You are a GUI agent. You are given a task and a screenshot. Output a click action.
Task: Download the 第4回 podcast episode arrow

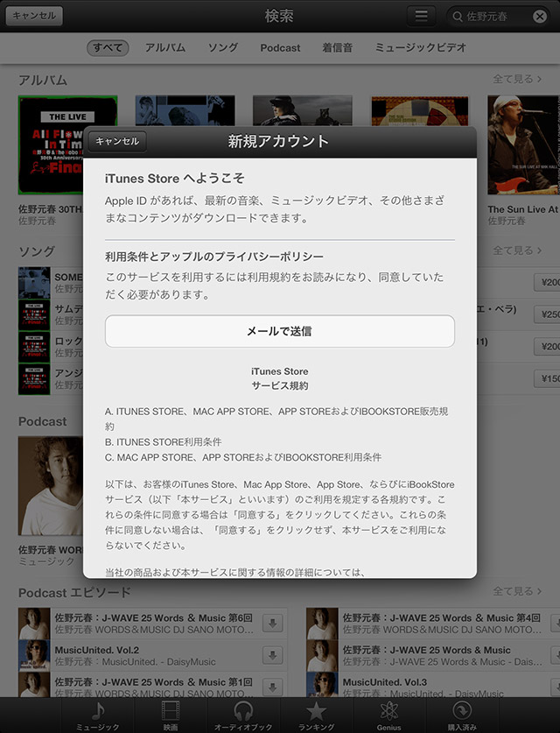[x=553, y=624]
